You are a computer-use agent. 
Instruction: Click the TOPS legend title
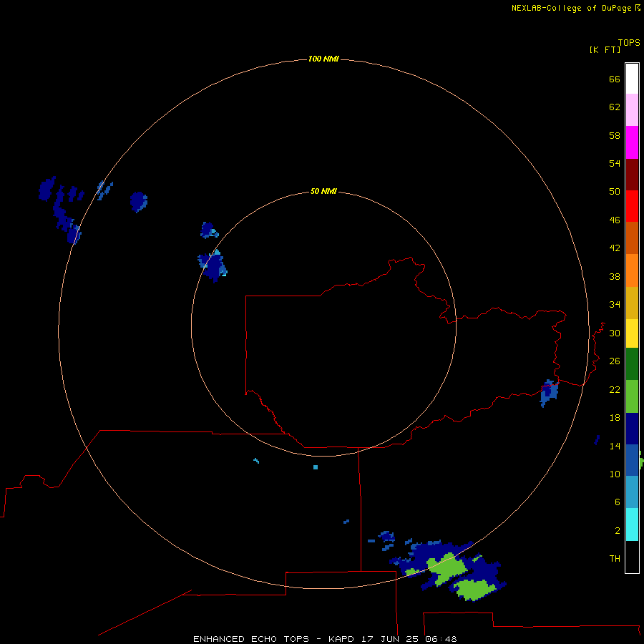click(x=629, y=42)
